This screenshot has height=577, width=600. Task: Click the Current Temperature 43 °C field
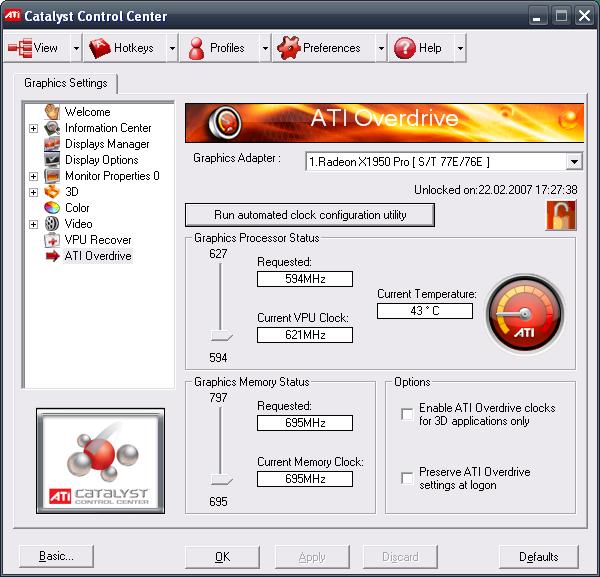click(425, 311)
